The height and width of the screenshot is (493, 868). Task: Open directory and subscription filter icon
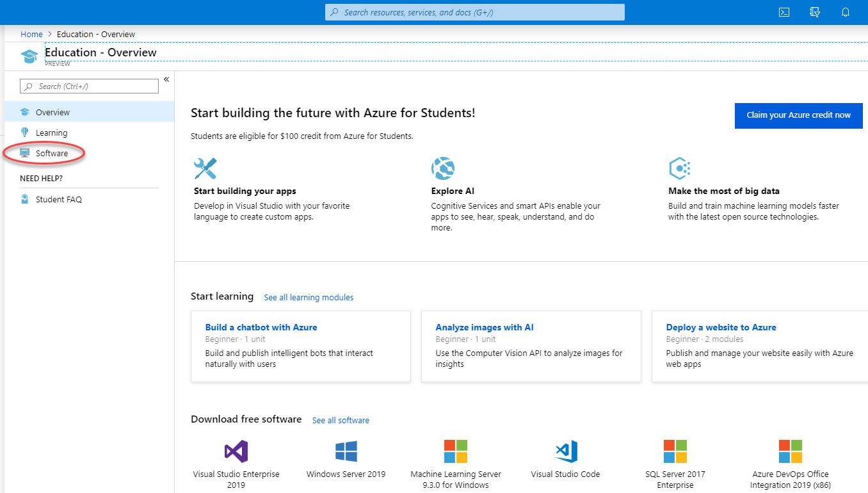tap(815, 12)
